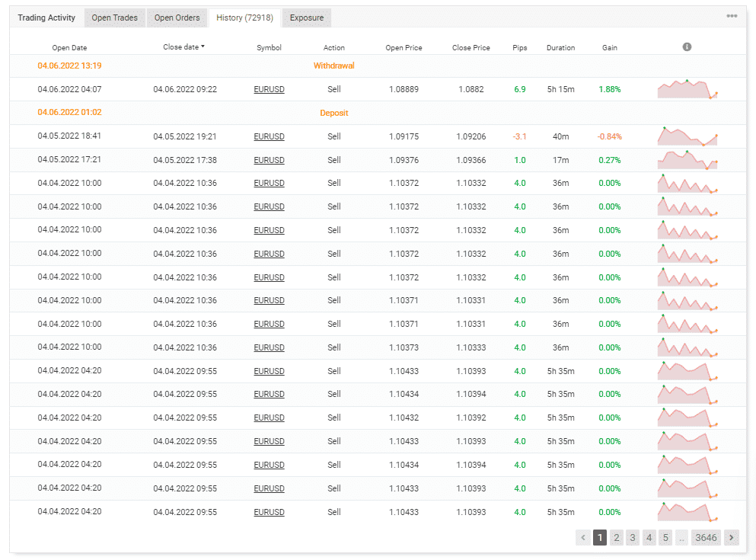Click the sparkline chart for the 0.27% gain trade
Image resolution: width=756 pixels, height=560 pixels.
pyautogui.click(x=687, y=160)
